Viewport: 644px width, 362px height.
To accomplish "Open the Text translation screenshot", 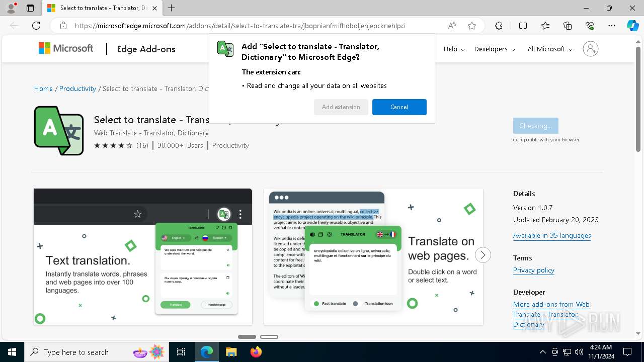I will pos(143,256).
